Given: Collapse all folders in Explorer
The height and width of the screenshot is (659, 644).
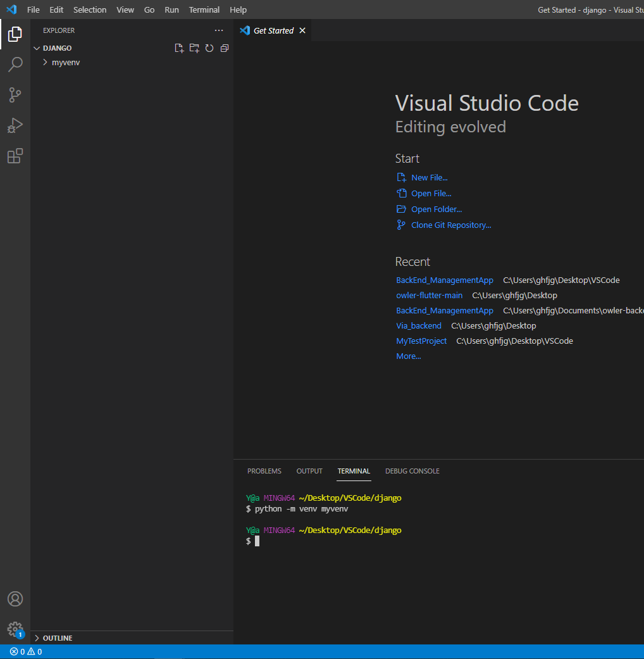Looking at the screenshot, I should 225,48.
